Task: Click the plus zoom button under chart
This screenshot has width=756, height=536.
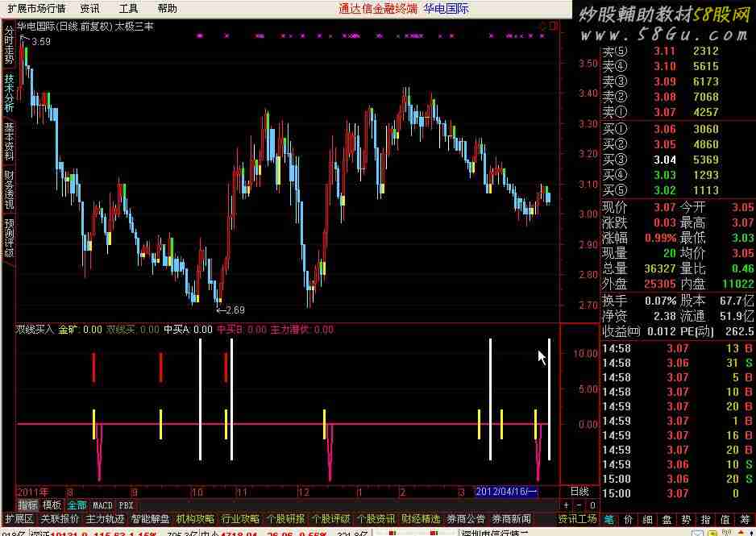Action: 566,505
